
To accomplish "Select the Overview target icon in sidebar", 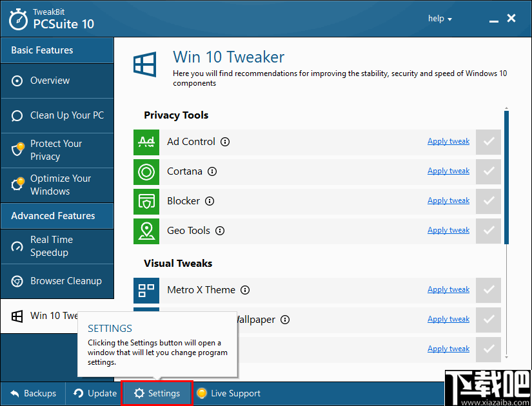I will tap(17, 81).
